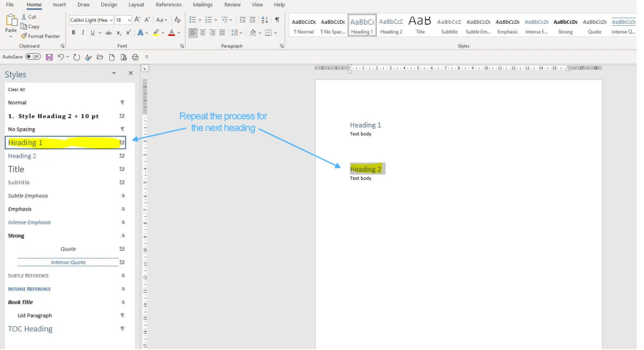Redo the last action
Screen dimensions: 644x350
click(76, 57)
